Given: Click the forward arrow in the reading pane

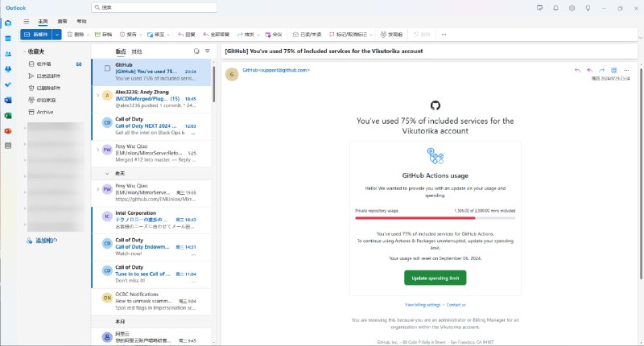Looking at the screenshot, I should pyautogui.click(x=601, y=71).
